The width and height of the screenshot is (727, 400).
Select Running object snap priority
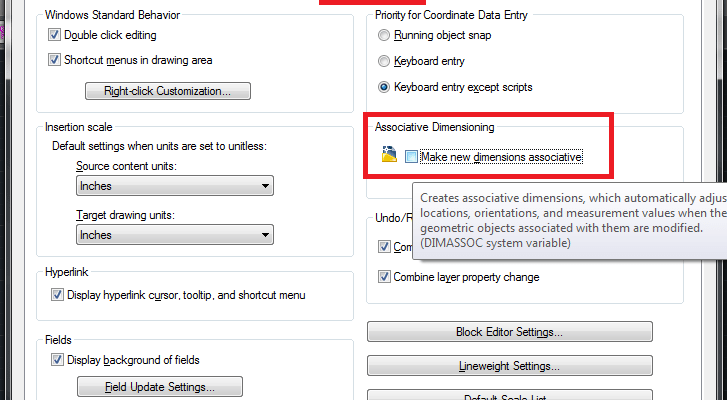(384, 36)
